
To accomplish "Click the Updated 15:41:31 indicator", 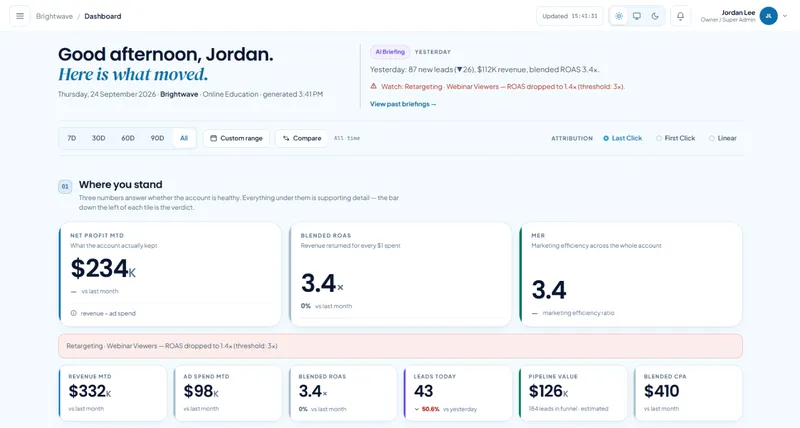I will click(569, 16).
